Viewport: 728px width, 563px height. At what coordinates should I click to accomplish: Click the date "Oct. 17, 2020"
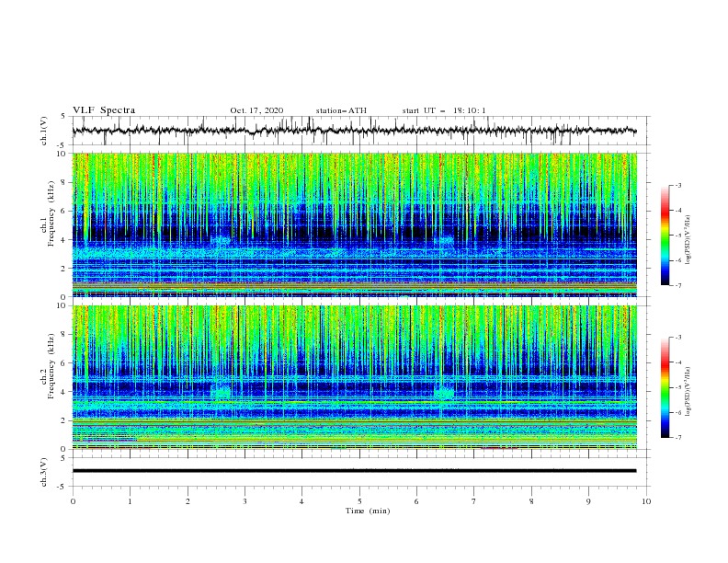tap(256, 110)
